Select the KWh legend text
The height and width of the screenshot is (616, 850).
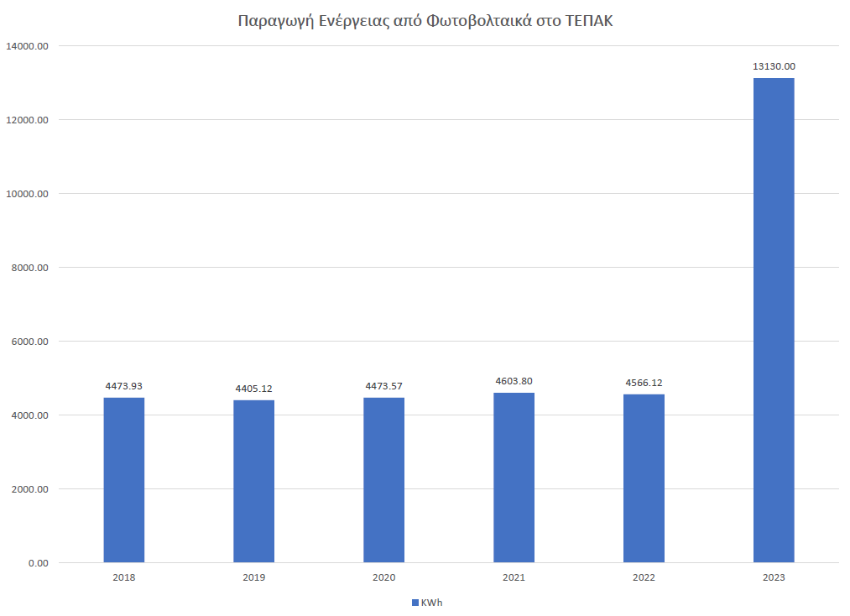[431, 603]
